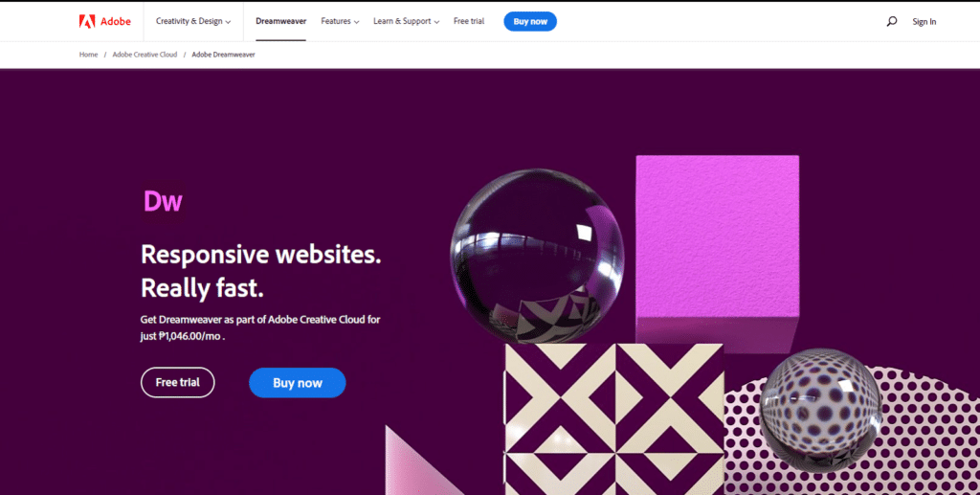The width and height of the screenshot is (980, 495).
Task: Click the glass sphere in hero image
Action: [537, 257]
